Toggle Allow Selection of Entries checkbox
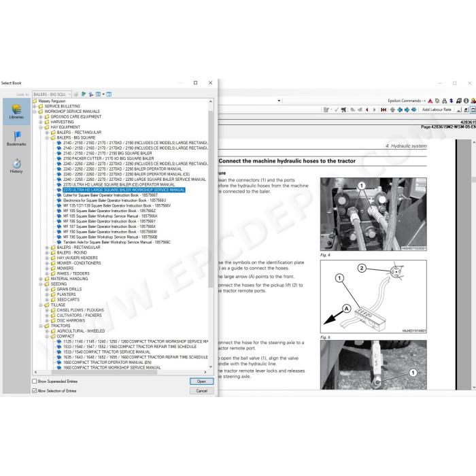Screen dimensions: 476x476 [x=35, y=391]
